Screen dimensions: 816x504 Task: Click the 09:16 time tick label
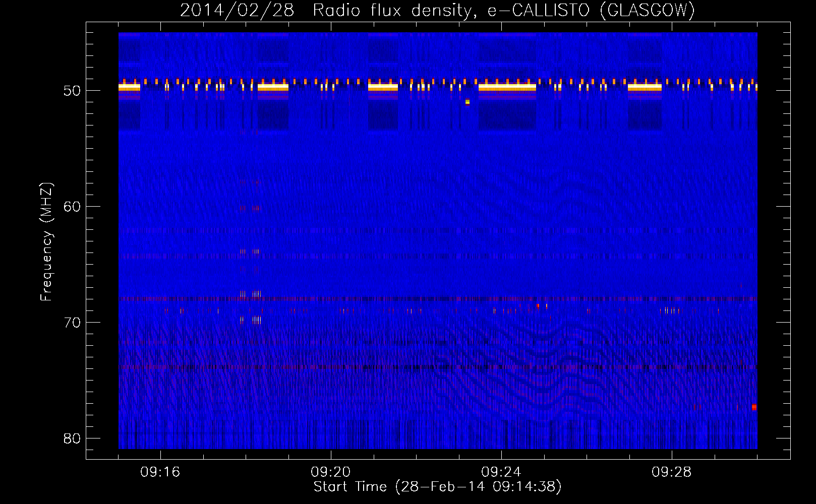coord(160,472)
